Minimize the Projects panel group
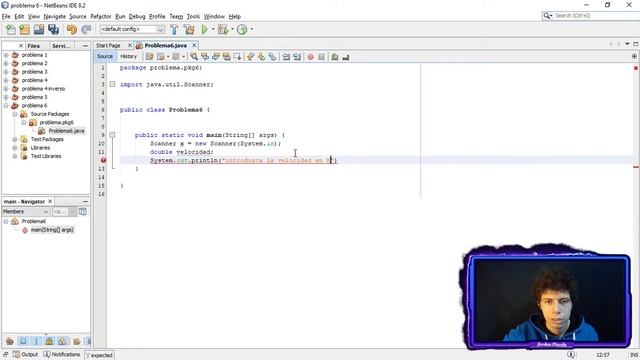This screenshot has height=360, width=640. pyautogui.click(x=85, y=46)
